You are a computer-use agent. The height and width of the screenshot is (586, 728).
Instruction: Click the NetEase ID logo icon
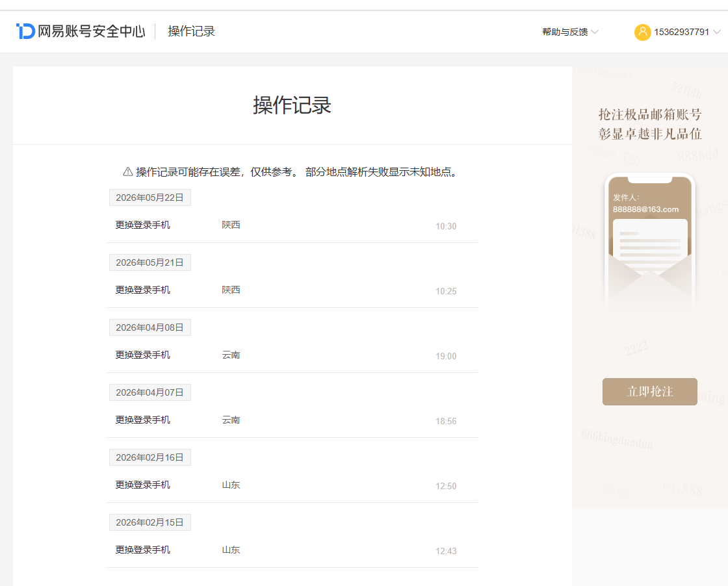[x=25, y=31]
